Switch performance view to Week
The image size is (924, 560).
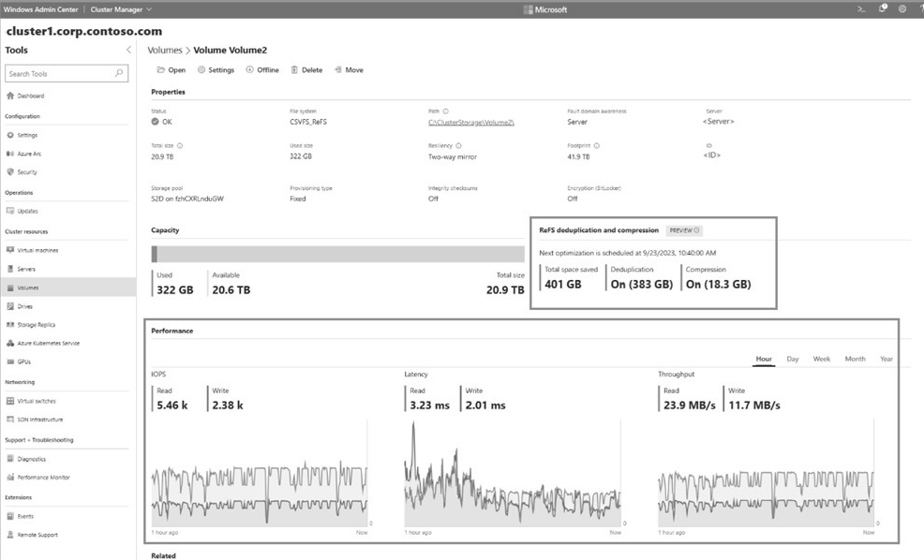point(822,359)
